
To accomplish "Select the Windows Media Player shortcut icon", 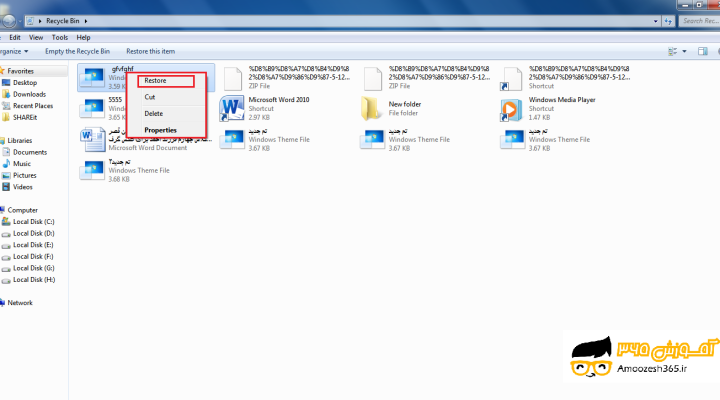I will click(511, 110).
